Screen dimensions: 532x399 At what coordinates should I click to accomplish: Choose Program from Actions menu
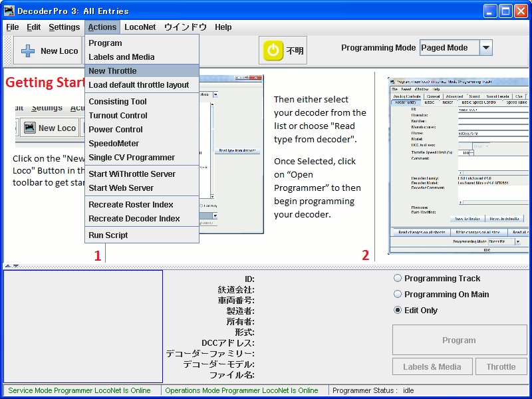[142, 43]
